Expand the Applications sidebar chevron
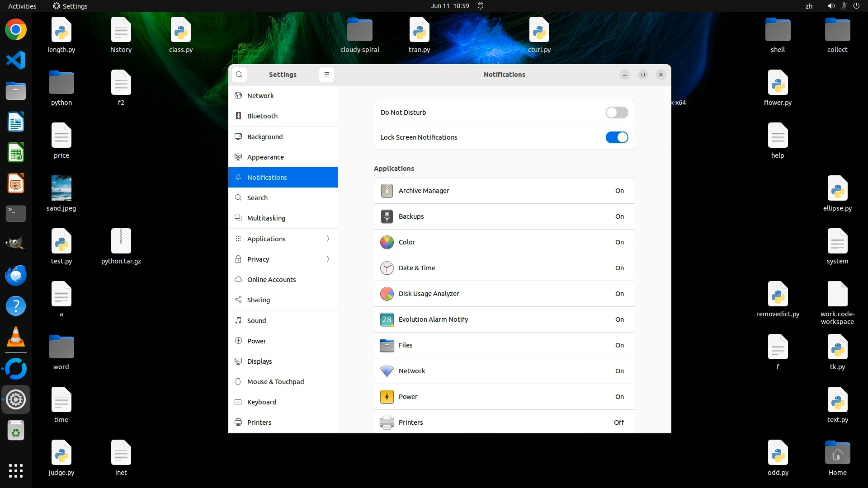 coord(328,239)
